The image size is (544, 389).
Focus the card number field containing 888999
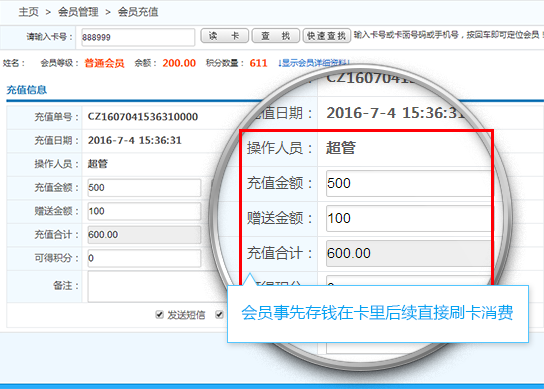(138, 37)
